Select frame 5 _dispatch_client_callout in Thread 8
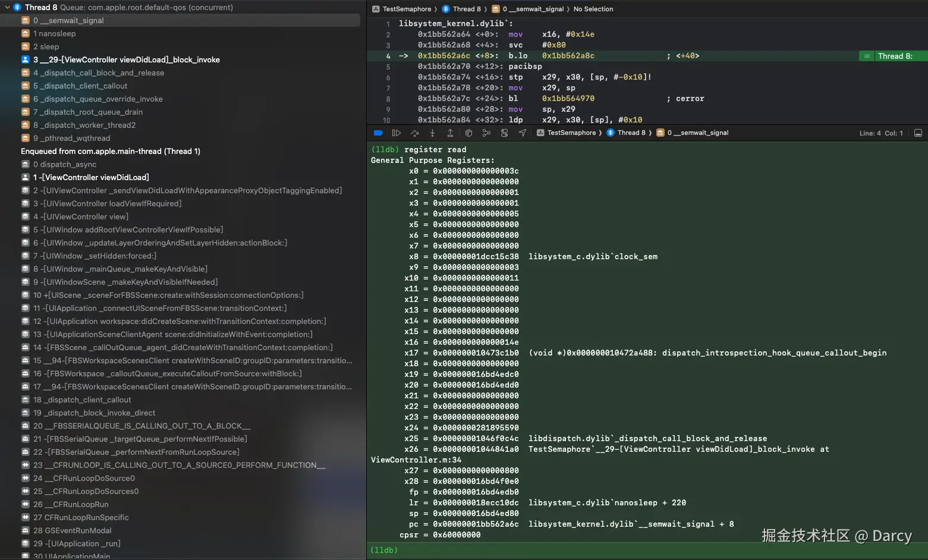The image size is (928, 560). (x=180, y=86)
